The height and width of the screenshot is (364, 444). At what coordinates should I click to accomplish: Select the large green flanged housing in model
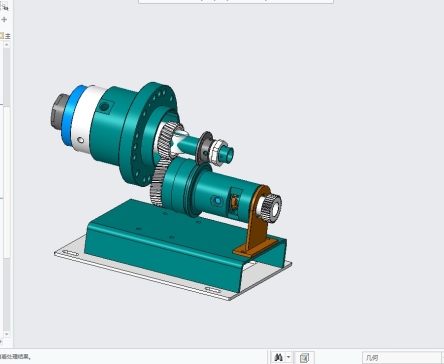pos(128,133)
